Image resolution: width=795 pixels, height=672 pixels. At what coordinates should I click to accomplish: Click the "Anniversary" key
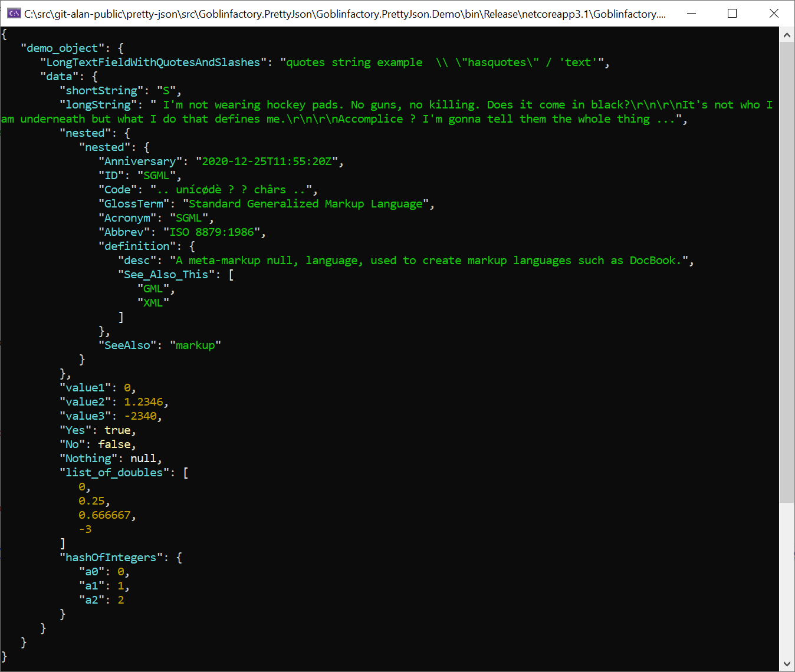point(140,162)
